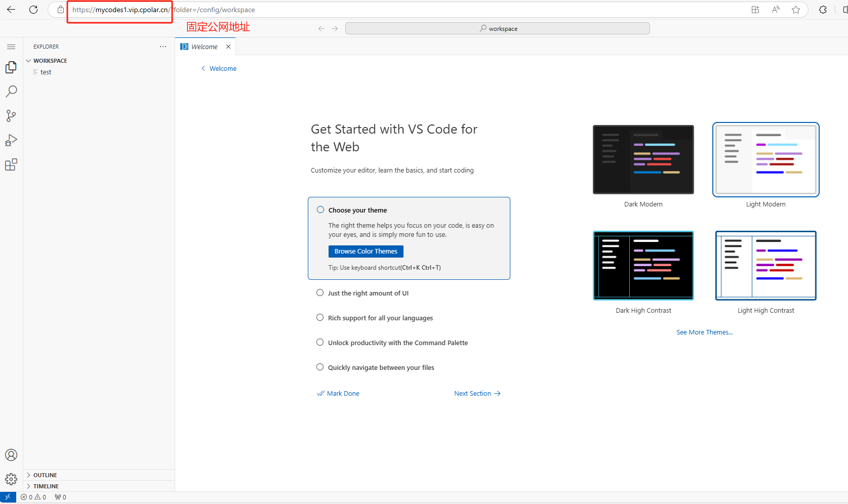Open the Extensions view icon
The height and width of the screenshot is (504, 848).
11,164
